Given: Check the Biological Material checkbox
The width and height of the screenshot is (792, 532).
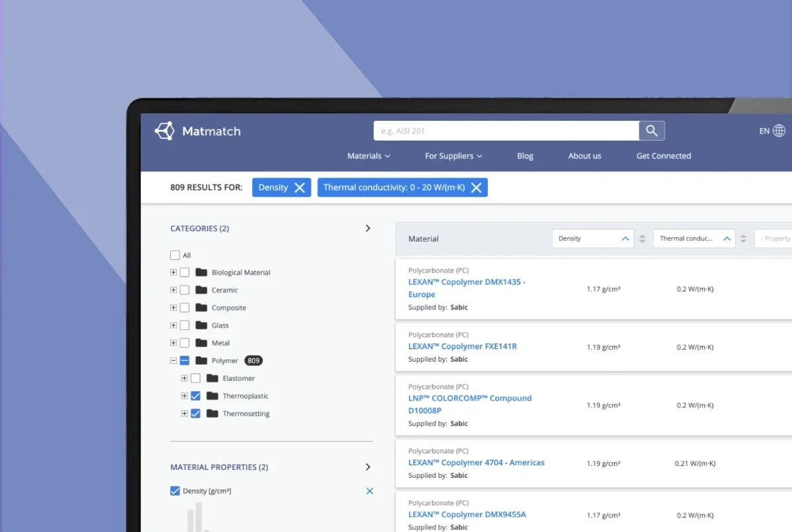Looking at the screenshot, I should [185, 272].
